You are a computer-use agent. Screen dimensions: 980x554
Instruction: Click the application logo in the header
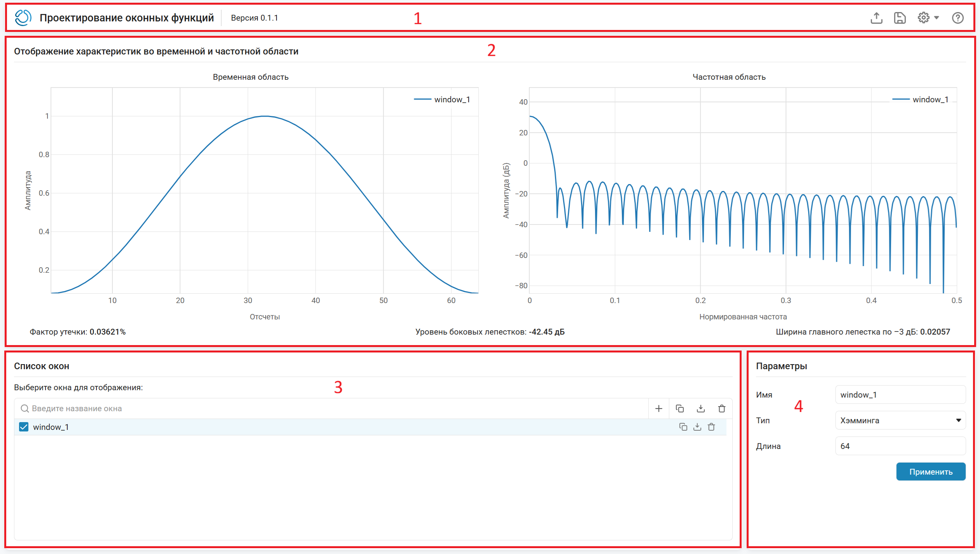23,18
